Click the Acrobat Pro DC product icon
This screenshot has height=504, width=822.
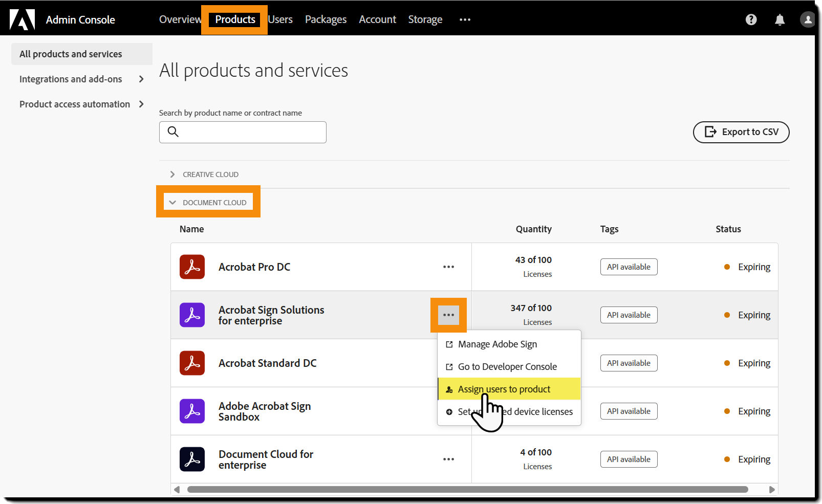[192, 267]
